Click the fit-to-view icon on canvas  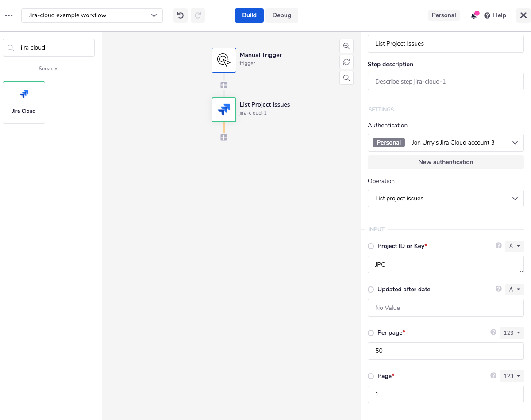[x=346, y=62]
